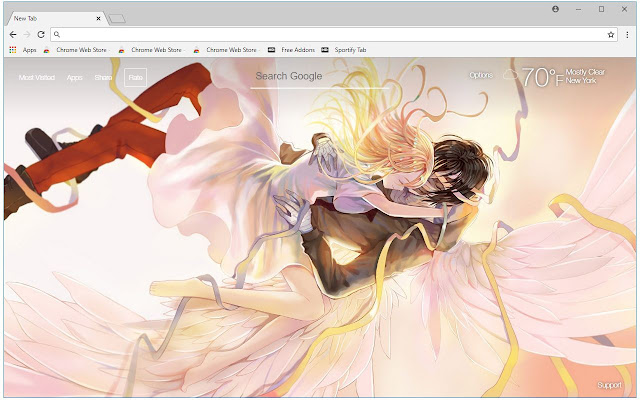The height and width of the screenshot is (400, 640).
Task: Click the cloud weather icon
Action: [x=510, y=75]
